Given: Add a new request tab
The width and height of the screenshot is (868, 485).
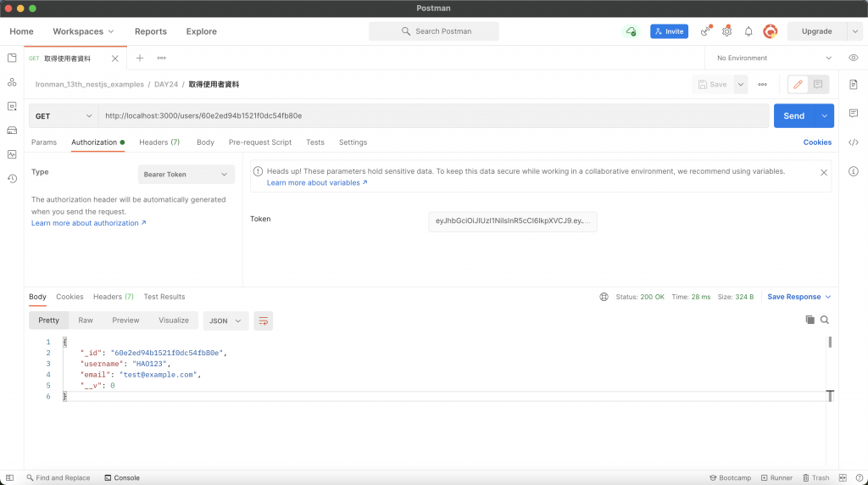Looking at the screenshot, I should [x=140, y=59].
